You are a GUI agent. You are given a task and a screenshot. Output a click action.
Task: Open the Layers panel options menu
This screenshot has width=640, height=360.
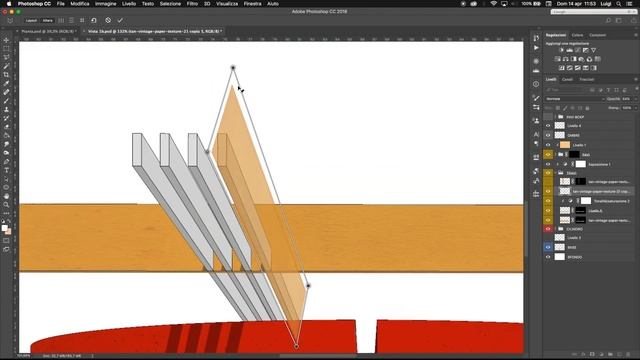[636, 79]
